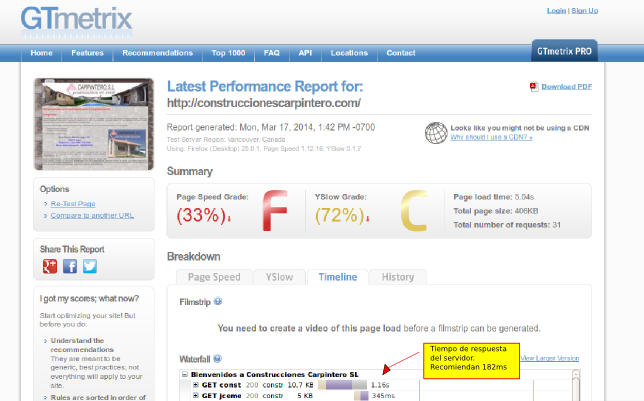Share report on Twitter
The width and height of the screenshot is (644, 401).
90,266
